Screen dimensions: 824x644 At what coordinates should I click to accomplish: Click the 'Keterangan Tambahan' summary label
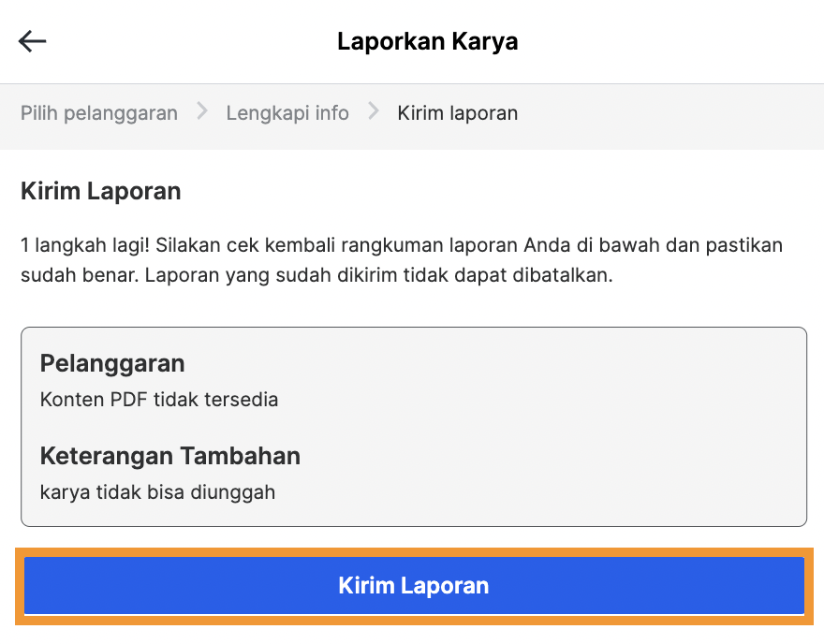click(x=169, y=456)
